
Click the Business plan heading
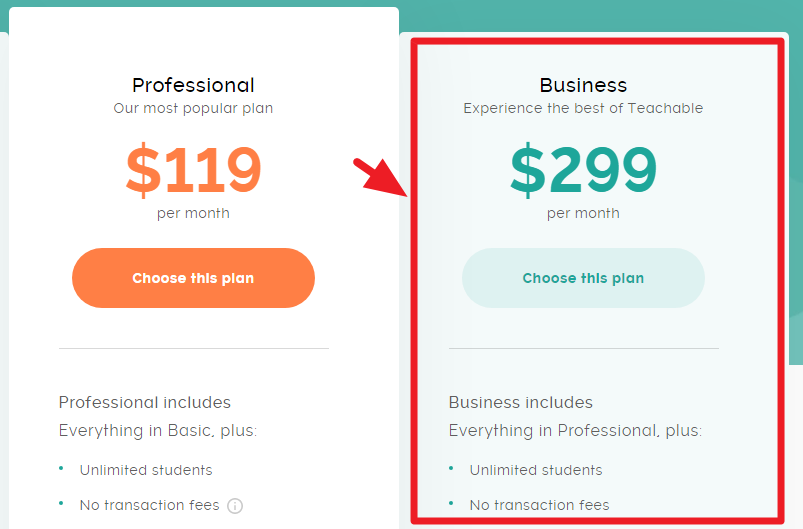tap(583, 85)
